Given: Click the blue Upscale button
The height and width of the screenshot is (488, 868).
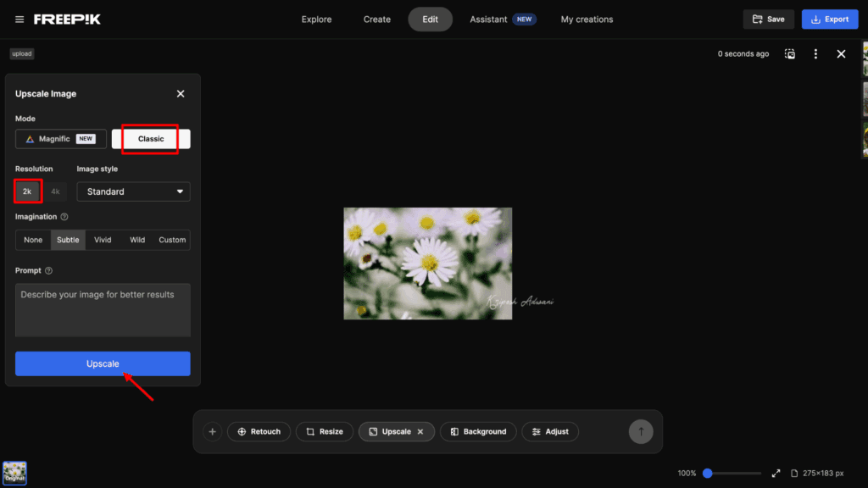Looking at the screenshot, I should point(103,363).
